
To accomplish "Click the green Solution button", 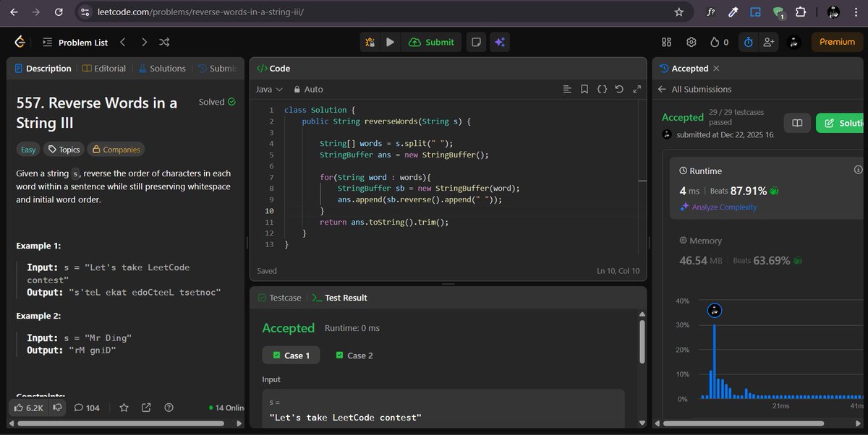I will tap(841, 123).
